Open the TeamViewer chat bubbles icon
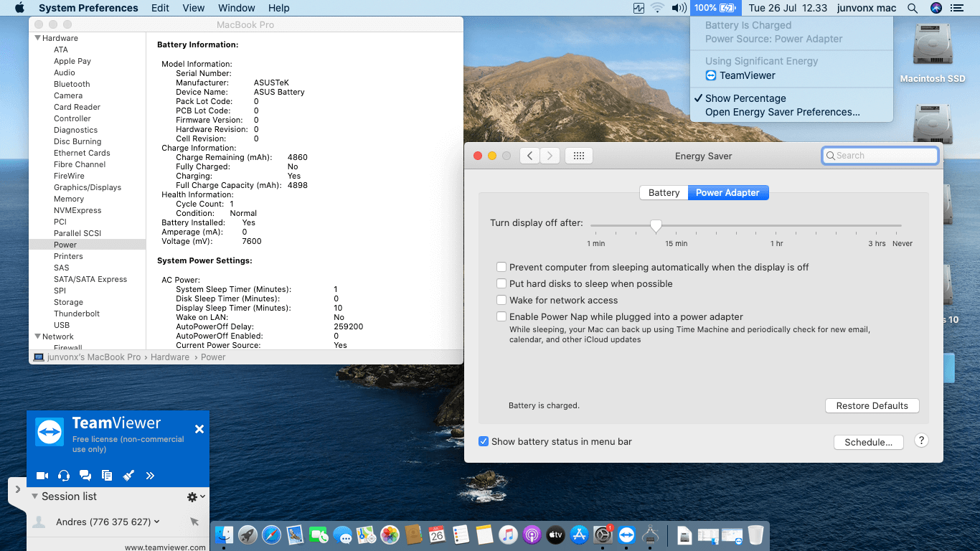The width and height of the screenshot is (980, 551). click(x=85, y=475)
